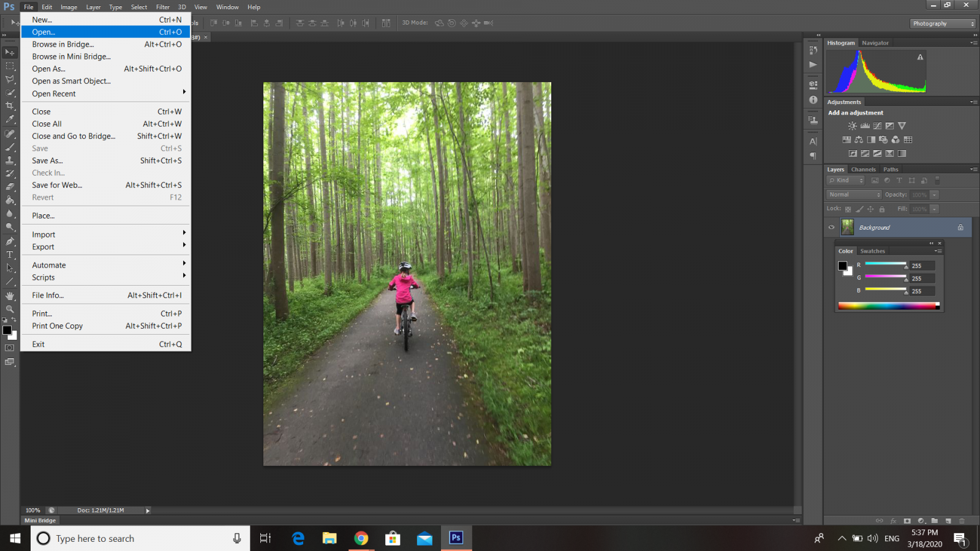980x551 pixels.
Task: Open the Normal blend mode dropdown
Action: 854,195
